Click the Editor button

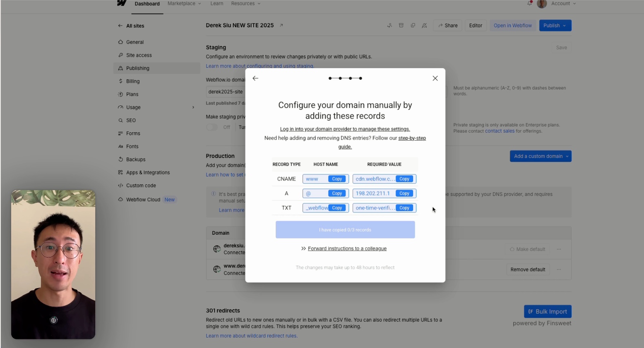click(476, 26)
